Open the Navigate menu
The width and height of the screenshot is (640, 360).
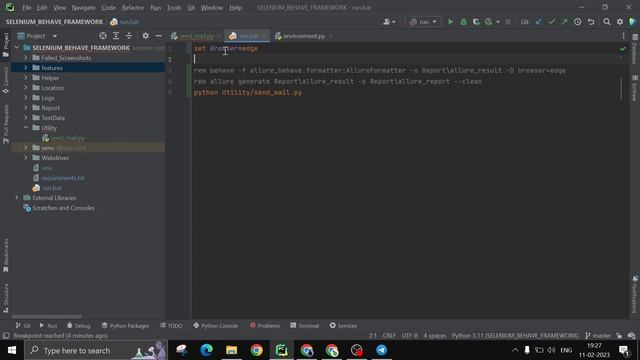coord(83,8)
